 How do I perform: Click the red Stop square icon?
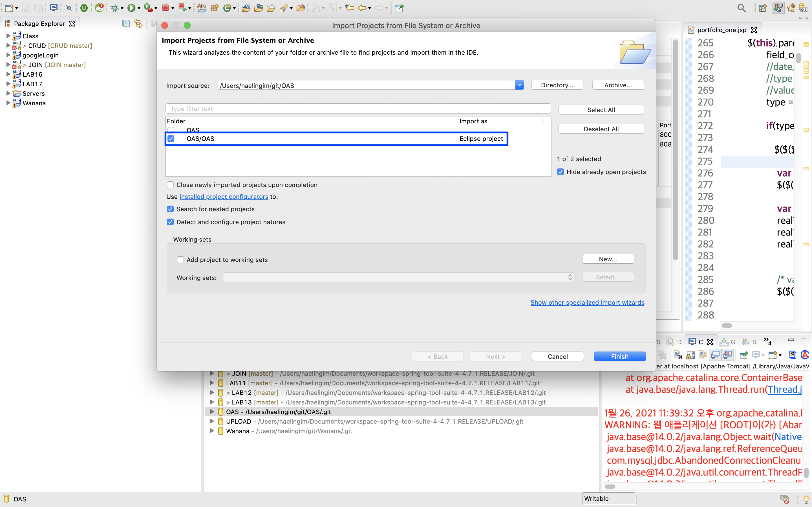[166, 8]
